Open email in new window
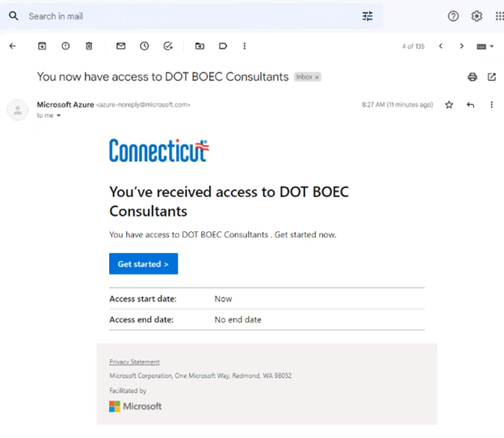Viewport: 504px width, 438px height. click(492, 77)
